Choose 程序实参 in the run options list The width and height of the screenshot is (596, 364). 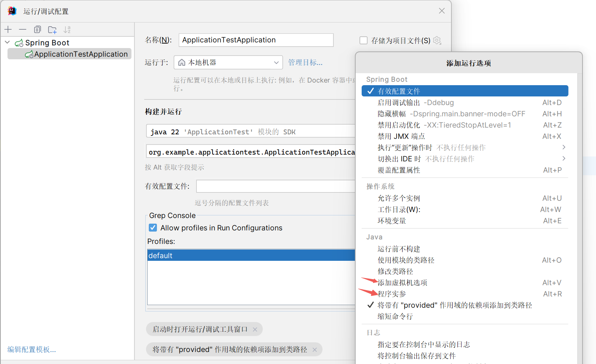pos(392,294)
